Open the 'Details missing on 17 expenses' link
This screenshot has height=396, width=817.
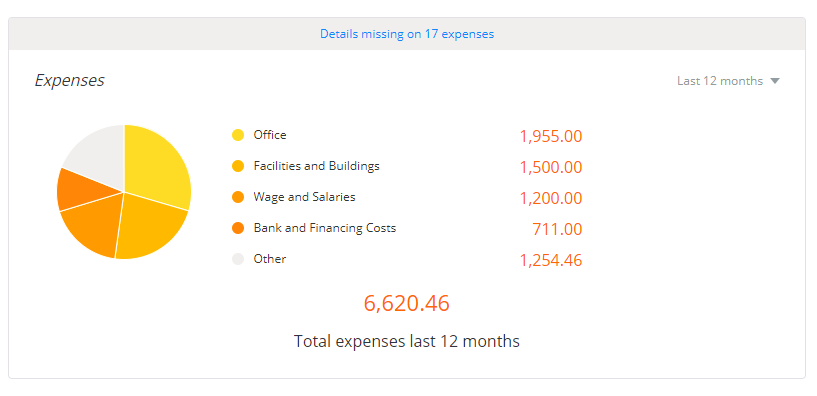tap(407, 34)
